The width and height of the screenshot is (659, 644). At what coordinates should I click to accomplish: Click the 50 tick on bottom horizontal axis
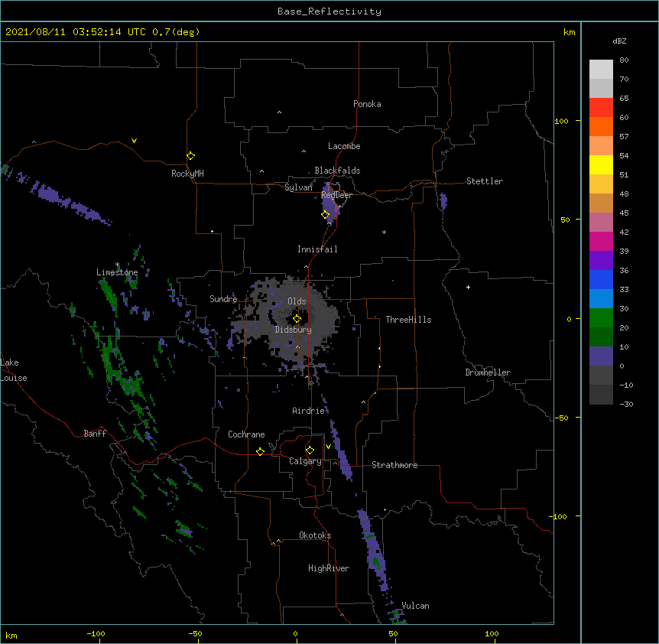pyautogui.click(x=393, y=634)
